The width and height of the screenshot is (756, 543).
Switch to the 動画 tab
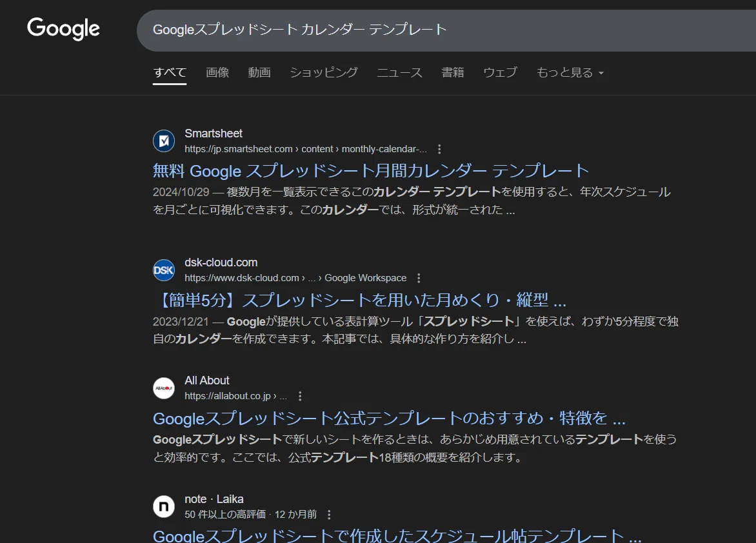(x=259, y=72)
